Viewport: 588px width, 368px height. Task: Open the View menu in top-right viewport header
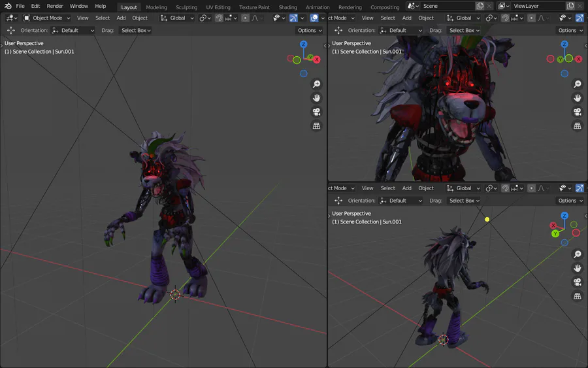(367, 18)
